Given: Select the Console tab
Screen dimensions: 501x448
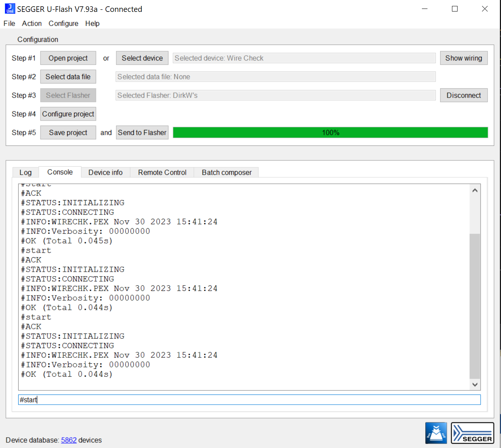Looking at the screenshot, I should (x=60, y=172).
